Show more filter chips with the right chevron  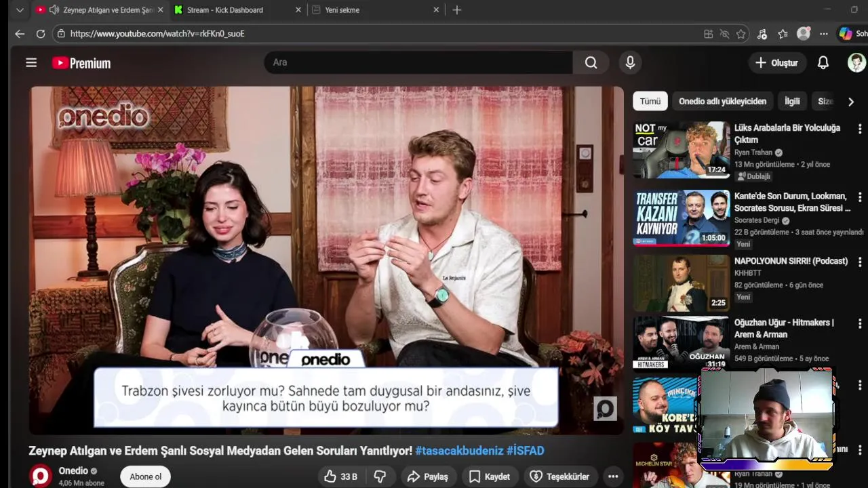click(x=851, y=102)
